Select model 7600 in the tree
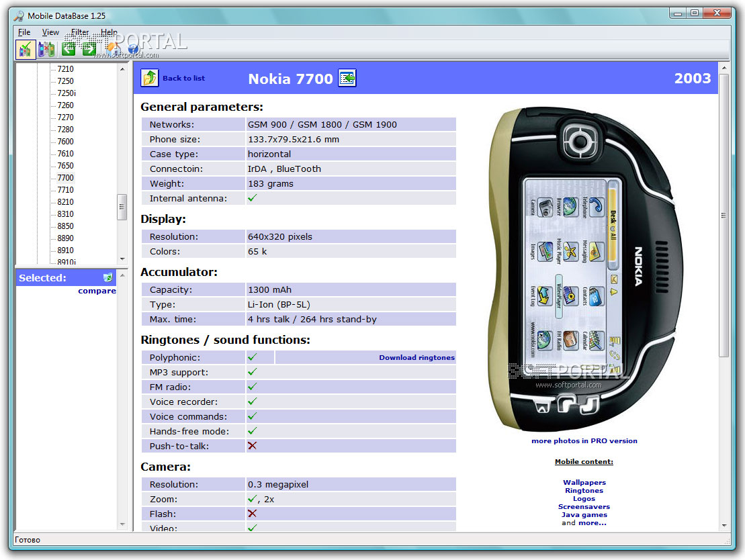This screenshot has height=560, width=745. tap(66, 142)
